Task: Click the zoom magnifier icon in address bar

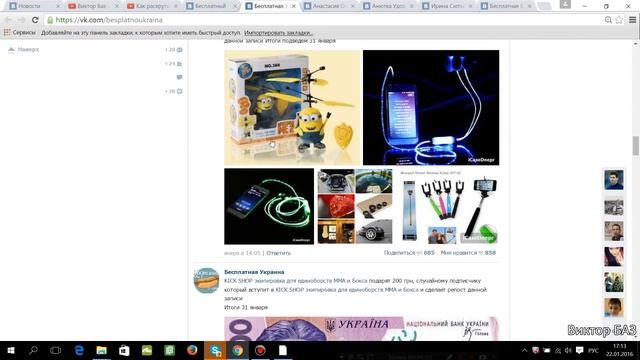Action: point(608,20)
